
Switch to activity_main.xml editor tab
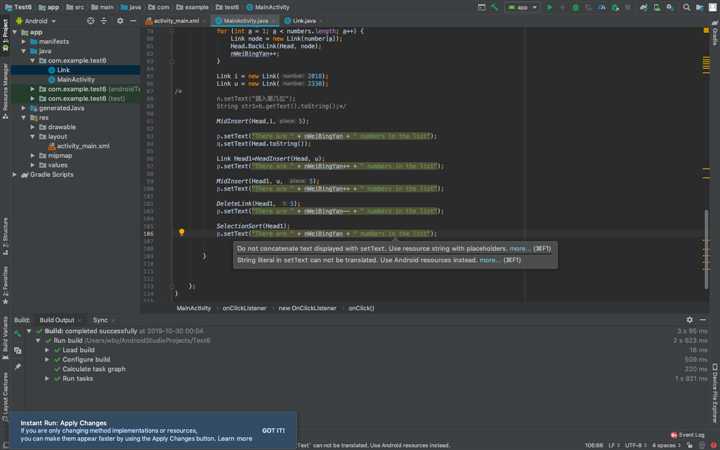(x=173, y=21)
